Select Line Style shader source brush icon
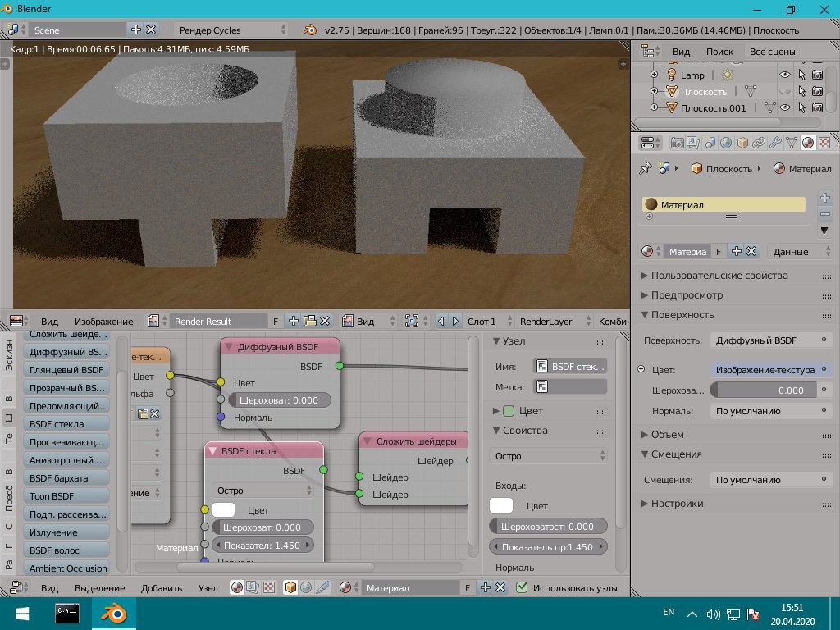 (322, 587)
